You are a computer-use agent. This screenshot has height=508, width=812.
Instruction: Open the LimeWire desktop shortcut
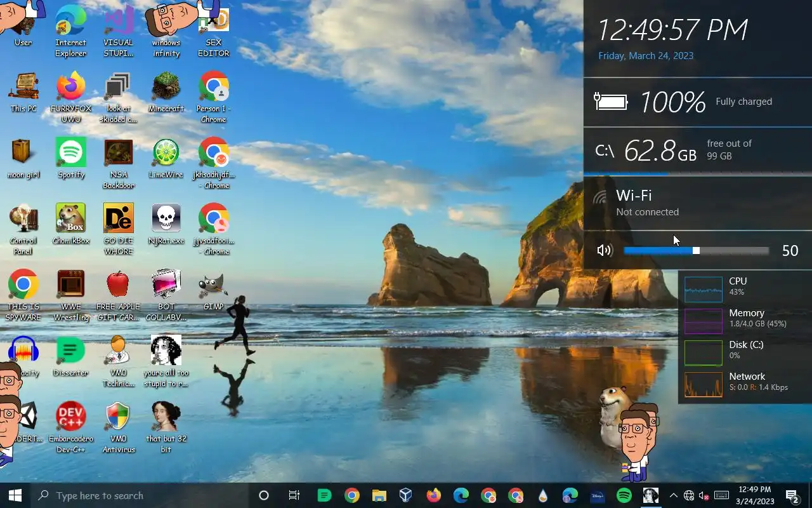tap(166, 159)
